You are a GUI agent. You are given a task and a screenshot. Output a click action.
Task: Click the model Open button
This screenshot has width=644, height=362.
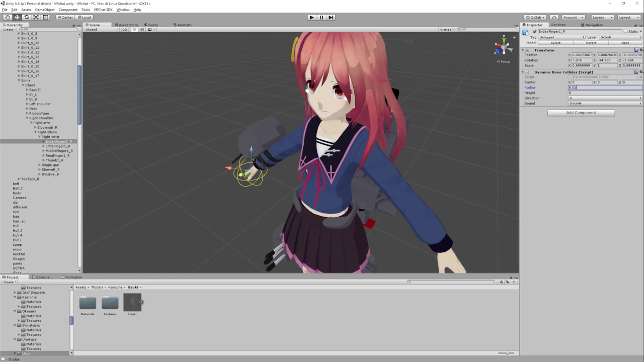pos(625,43)
